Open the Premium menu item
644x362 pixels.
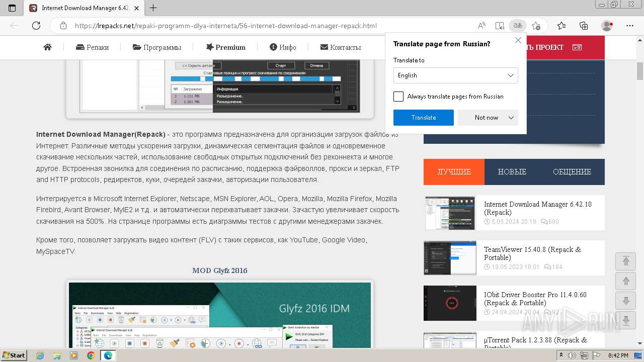point(225,47)
